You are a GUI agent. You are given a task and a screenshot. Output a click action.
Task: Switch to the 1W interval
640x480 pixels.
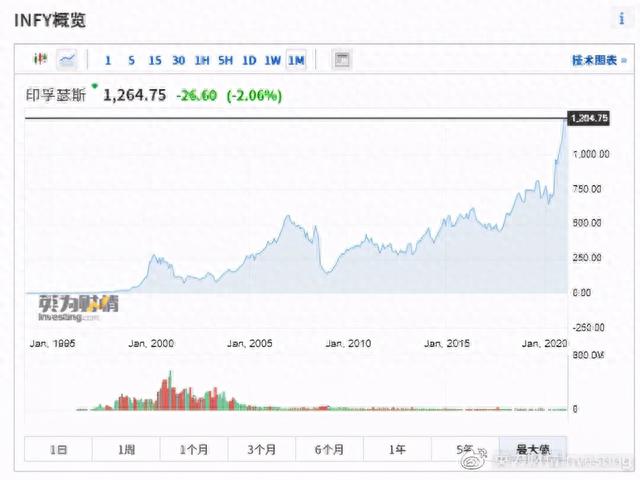tap(273, 60)
